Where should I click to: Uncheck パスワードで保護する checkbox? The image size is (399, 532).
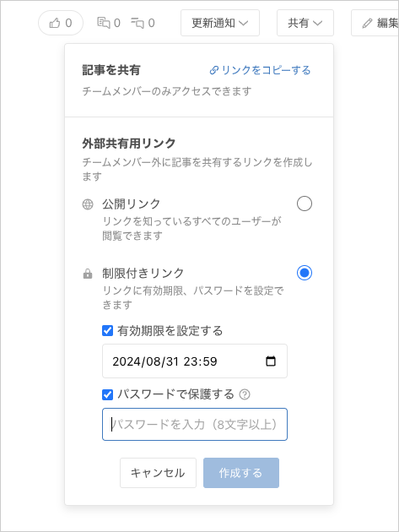coord(107,394)
